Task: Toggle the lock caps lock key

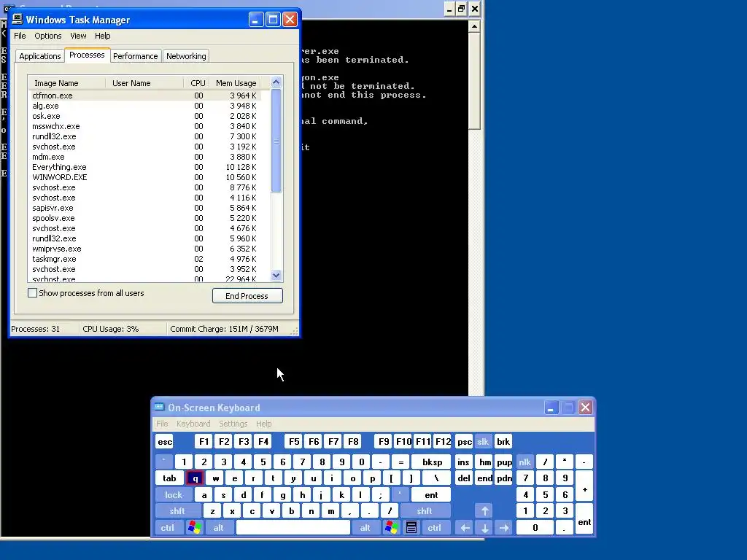Action: (x=174, y=495)
